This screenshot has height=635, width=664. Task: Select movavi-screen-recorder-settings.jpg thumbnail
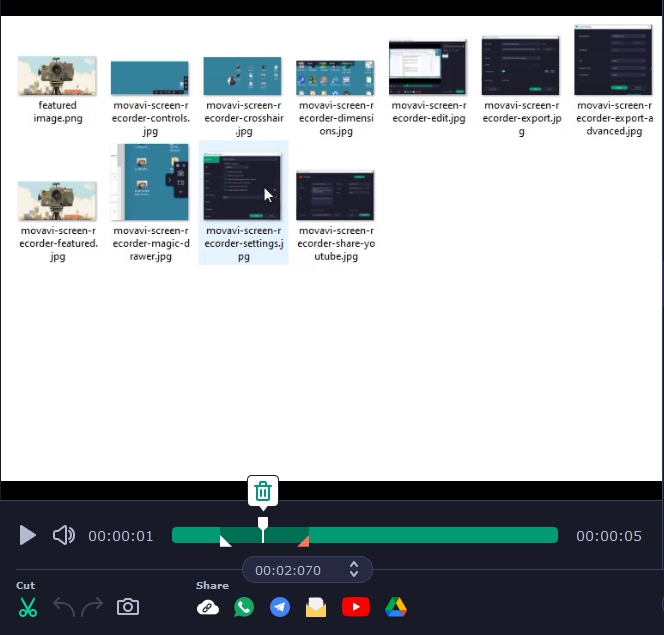pos(242,186)
